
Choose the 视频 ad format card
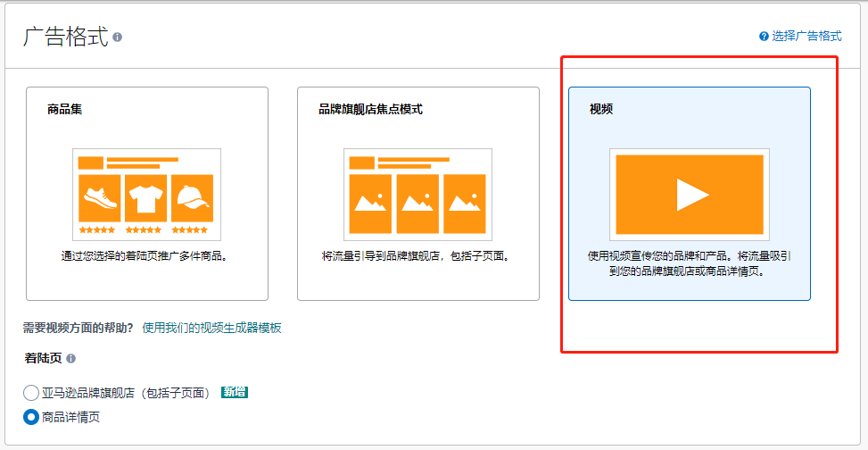pos(690,193)
